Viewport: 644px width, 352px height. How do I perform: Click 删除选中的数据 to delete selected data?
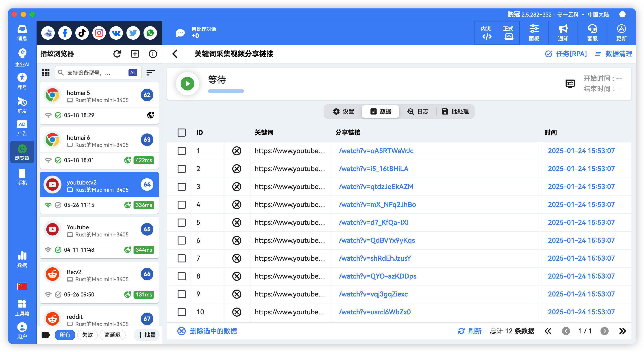[213, 331]
